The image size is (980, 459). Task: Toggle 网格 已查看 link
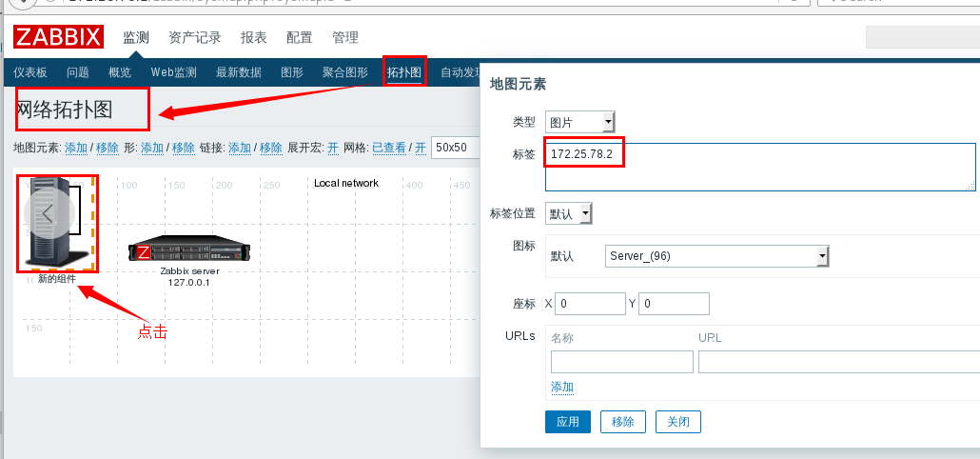[x=389, y=149]
